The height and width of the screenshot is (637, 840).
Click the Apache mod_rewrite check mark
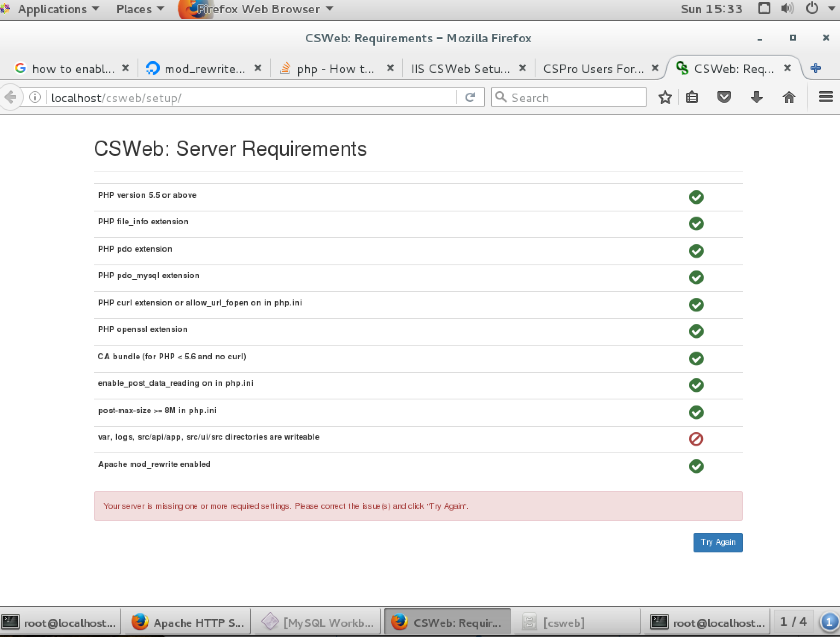point(696,466)
